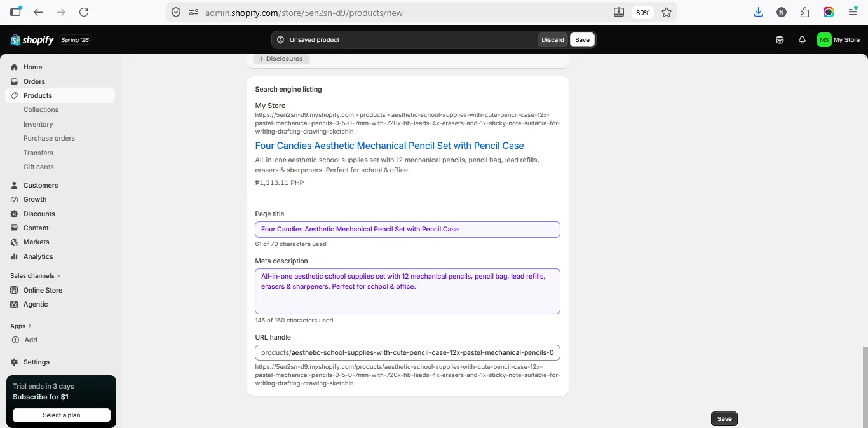Click Select a plan button
The width and height of the screenshot is (868, 428).
[62, 415]
